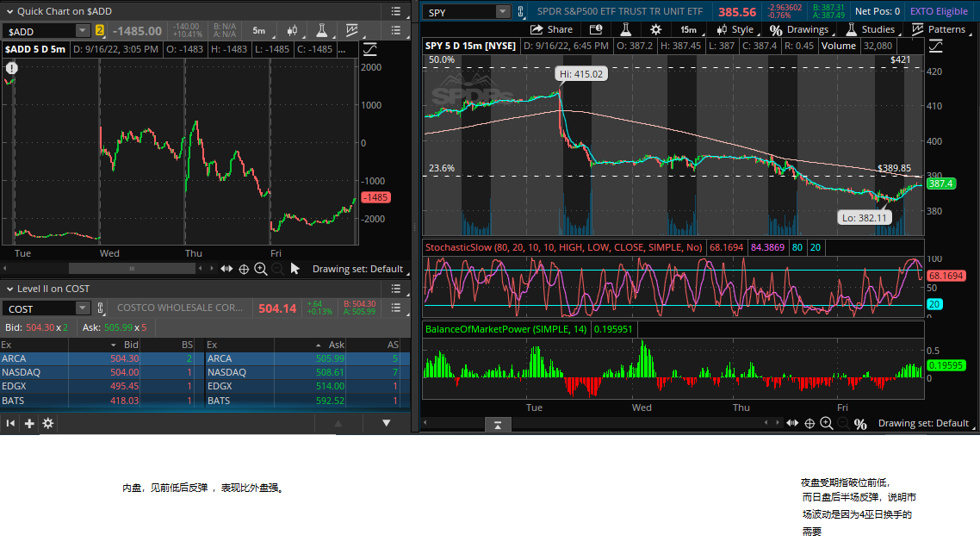
Task: Change the 15m timeframe on SPY chart
Action: tap(688, 29)
